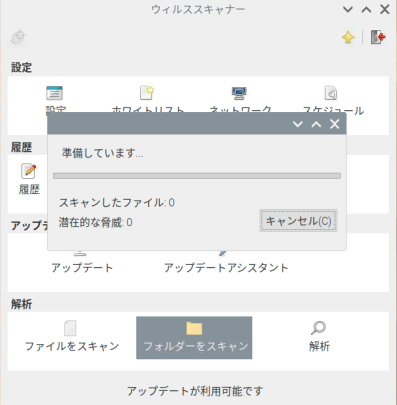Select フォルダーをスキャン scan folder
Viewport: 397px width, 405px height.
point(194,337)
